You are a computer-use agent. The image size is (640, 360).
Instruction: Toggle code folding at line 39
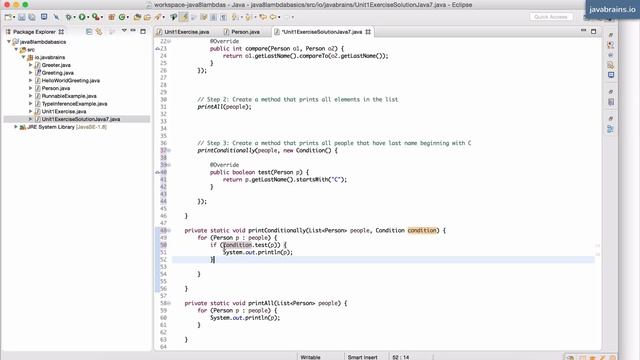tap(169, 165)
